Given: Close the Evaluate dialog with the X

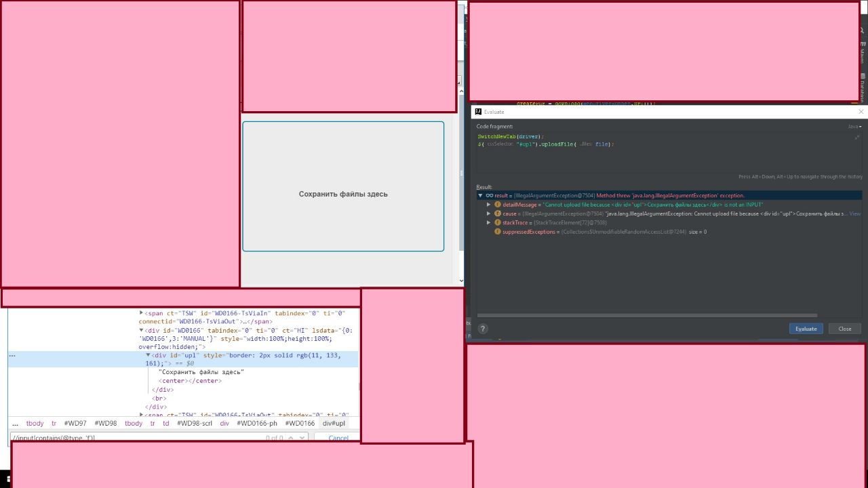Looking at the screenshot, I should coord(861,112).
